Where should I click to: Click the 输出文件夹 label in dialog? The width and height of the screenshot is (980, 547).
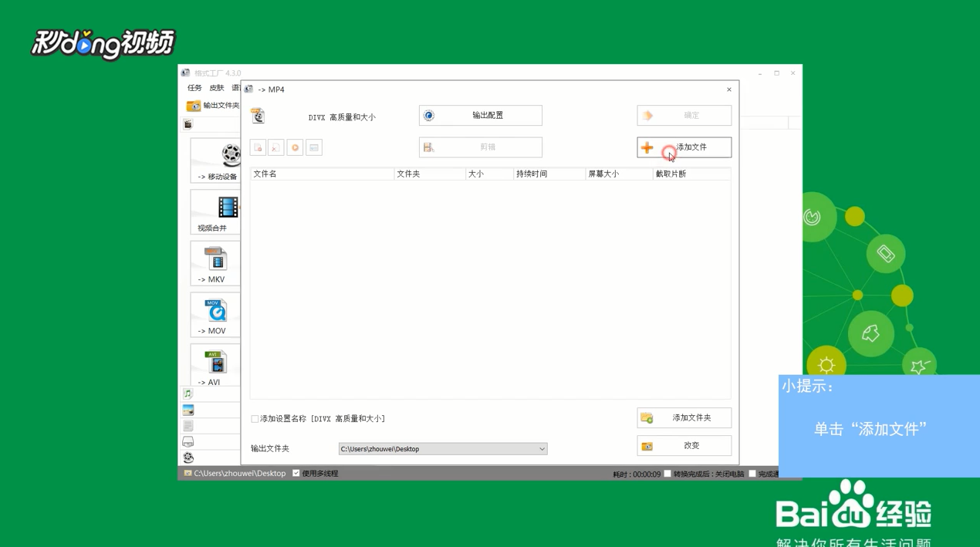pyautogui.click(x=270, y=449)
